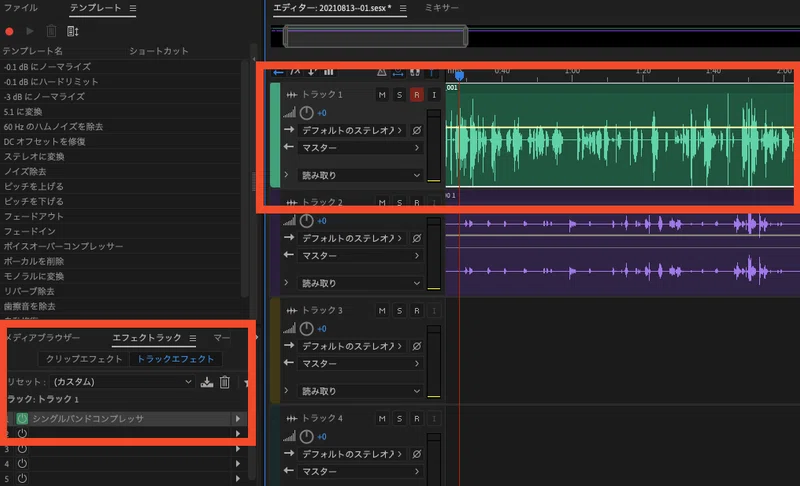Click the waveform icon beside トラック 4
The image size is (800, 486).
pyautogui.click(x=291, y=419)
